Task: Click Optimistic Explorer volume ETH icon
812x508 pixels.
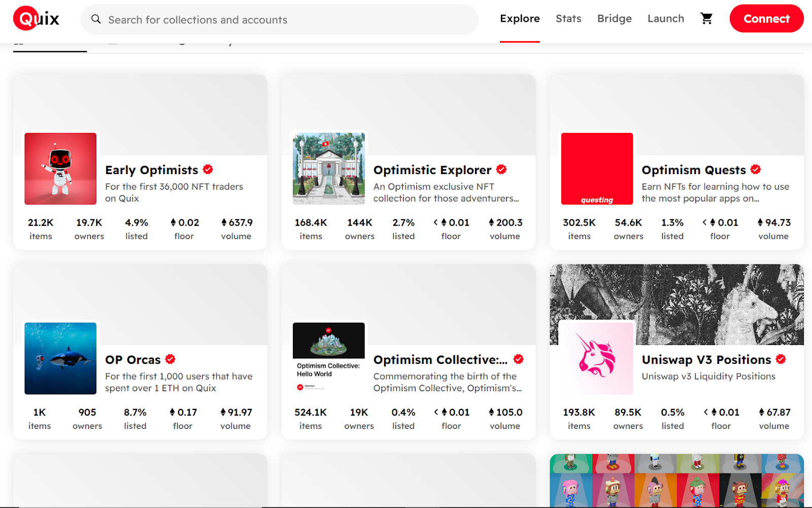Action: tap(491, 222)
